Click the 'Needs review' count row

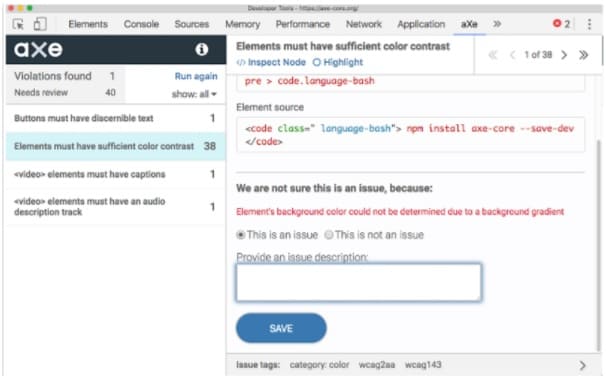[x=65, y=92]
